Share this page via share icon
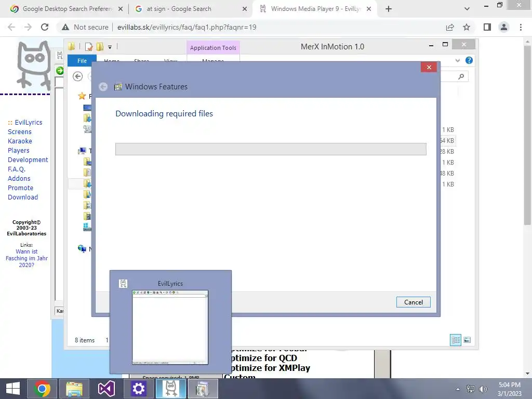This screenshot has width=532, height=399. pyautogui.click(x=450, y=27)
